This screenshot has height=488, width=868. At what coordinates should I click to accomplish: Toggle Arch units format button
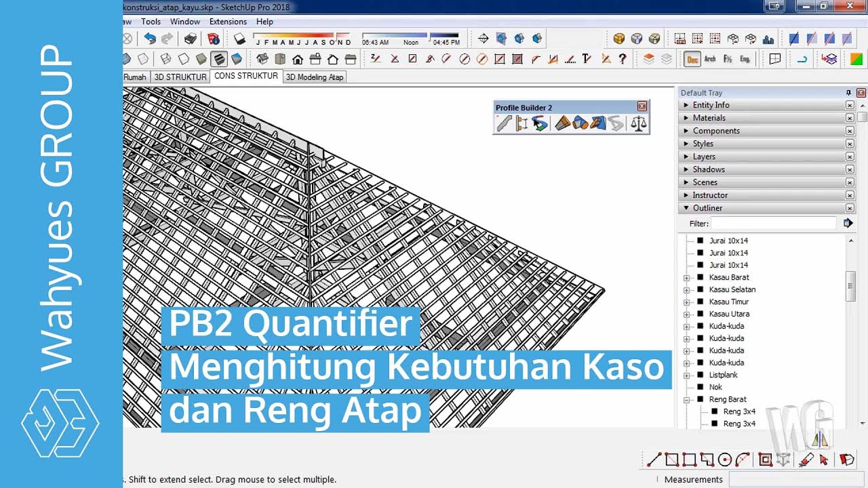click(710, 59)
